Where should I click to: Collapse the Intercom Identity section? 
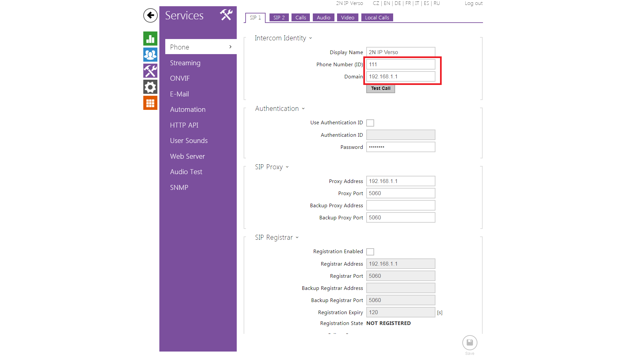(311, 38)
